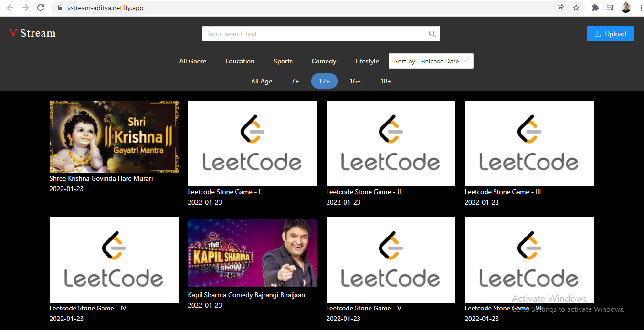Click date under Shree Krishna Govinda video
This screenshot has width=644, height=330.
point(66,189)
